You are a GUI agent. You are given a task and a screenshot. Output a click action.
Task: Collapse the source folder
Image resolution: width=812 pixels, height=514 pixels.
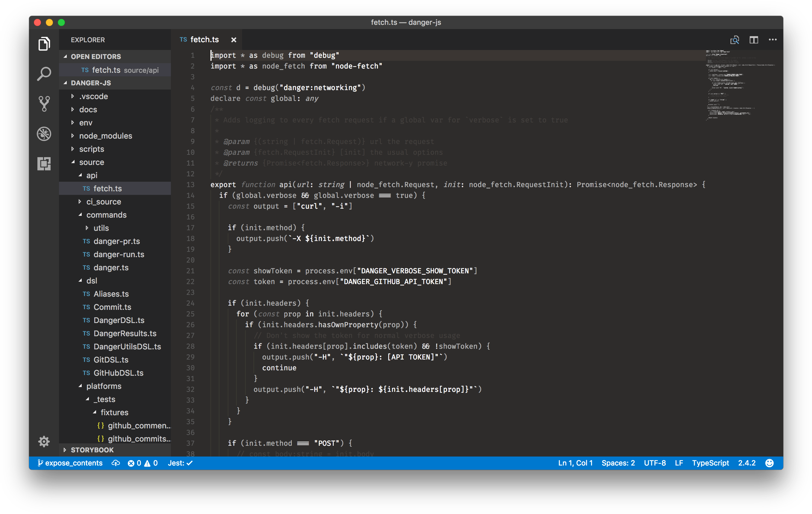pos(91,162)
